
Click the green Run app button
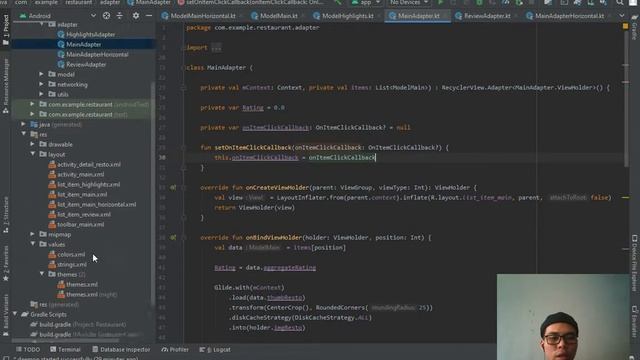point(440,3)
